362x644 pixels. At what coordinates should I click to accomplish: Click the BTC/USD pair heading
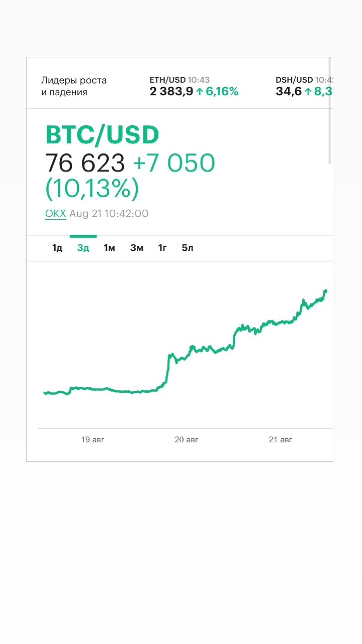tap(102, 135)
